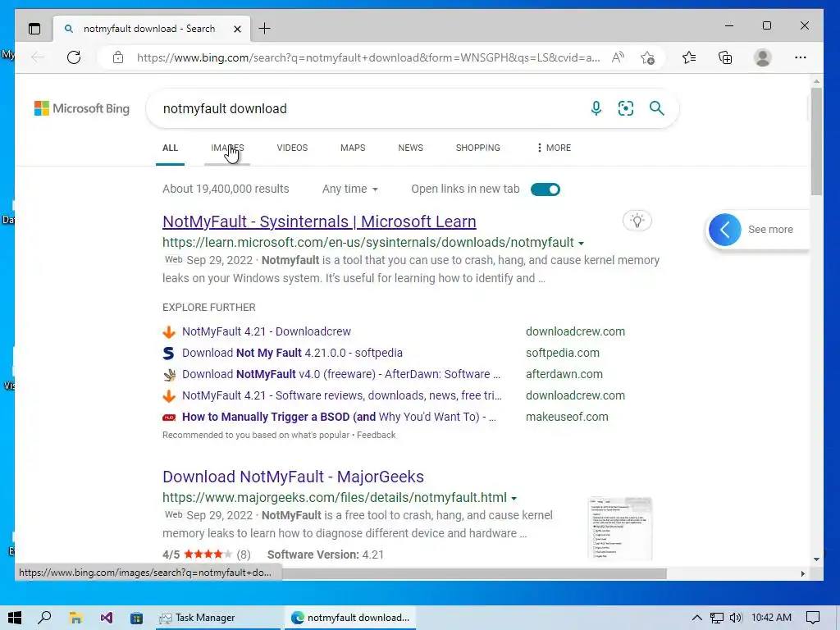Image resolution: width=840 pixels, height=630 pixels.
Task: Open Windows Start menu
Action: point(15,618)
